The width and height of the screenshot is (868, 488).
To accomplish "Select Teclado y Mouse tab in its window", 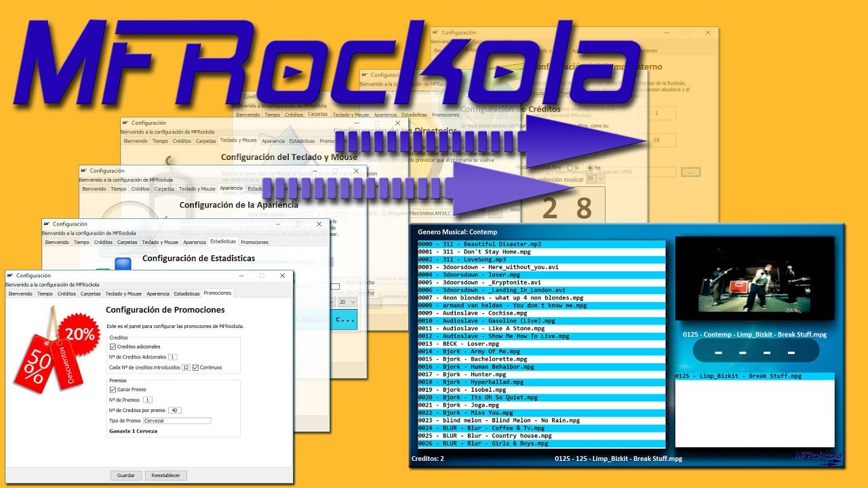I will click(x=238, y=140).
